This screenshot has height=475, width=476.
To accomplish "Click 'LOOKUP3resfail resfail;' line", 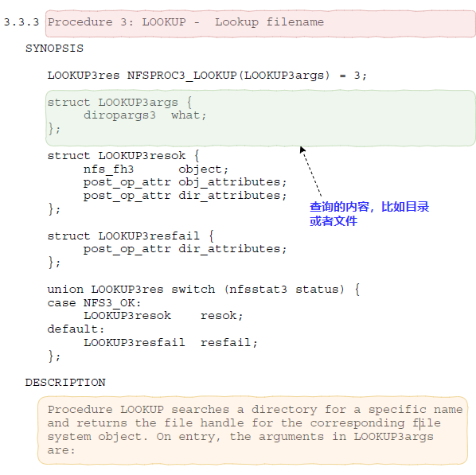I will tap(170, 343).
